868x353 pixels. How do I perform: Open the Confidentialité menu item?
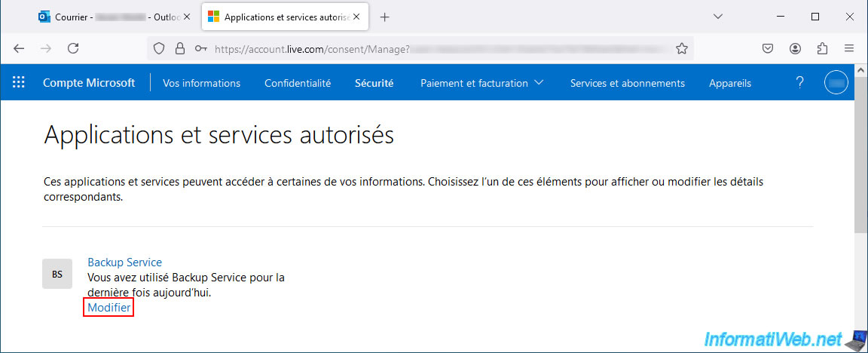pos(298,83)
